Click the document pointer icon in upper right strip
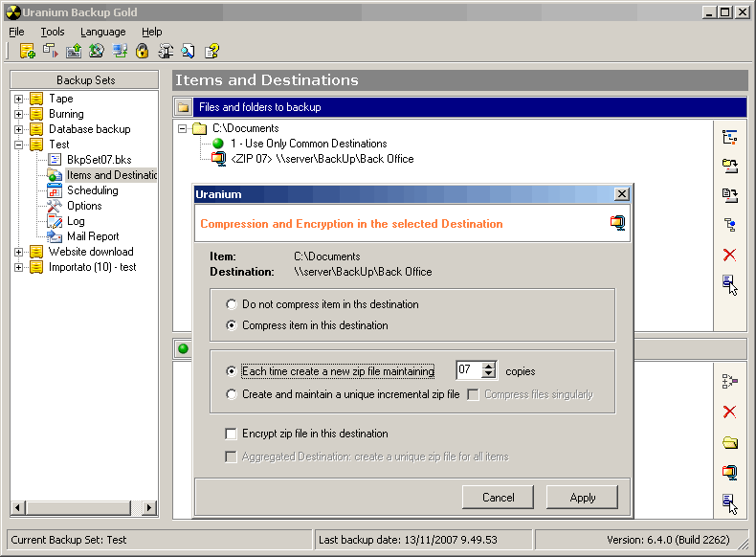This screenshot has width=756, height=557. coord(730,285)
